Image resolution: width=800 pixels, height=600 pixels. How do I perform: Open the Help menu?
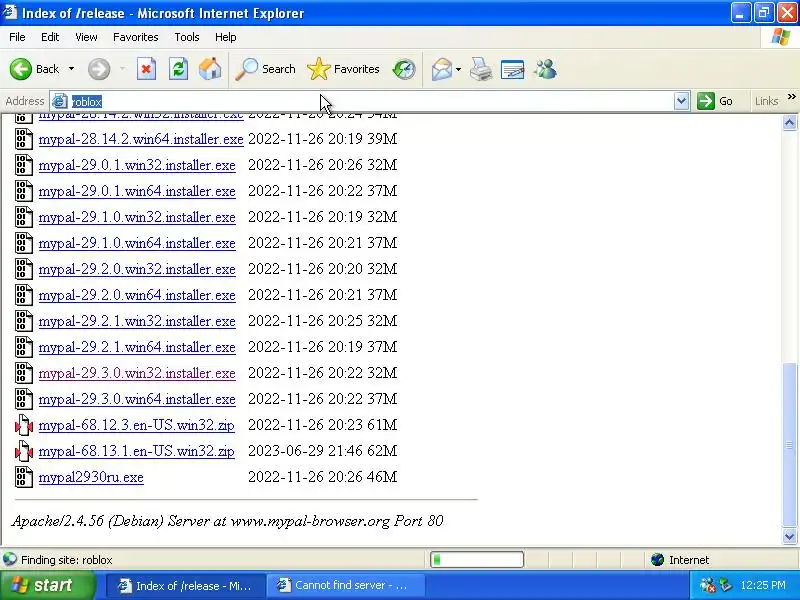tap(226, 37)
